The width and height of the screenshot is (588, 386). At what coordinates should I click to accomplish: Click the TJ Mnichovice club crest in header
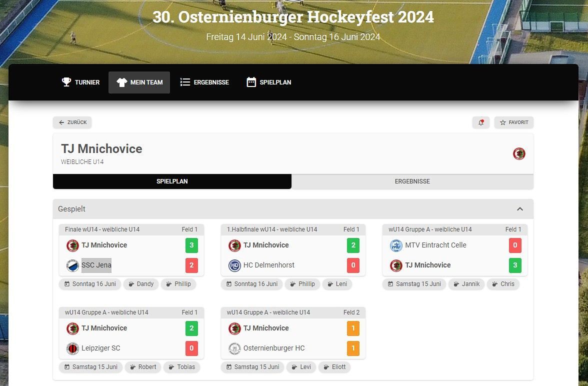click(519, 154)
